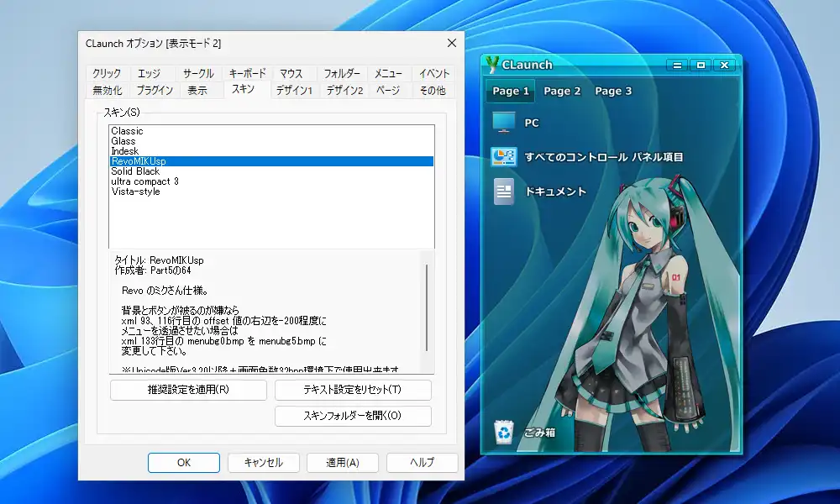The image size is (840, 504).
Task: Select the Solid Black skin
Action: tap(271, 171)
